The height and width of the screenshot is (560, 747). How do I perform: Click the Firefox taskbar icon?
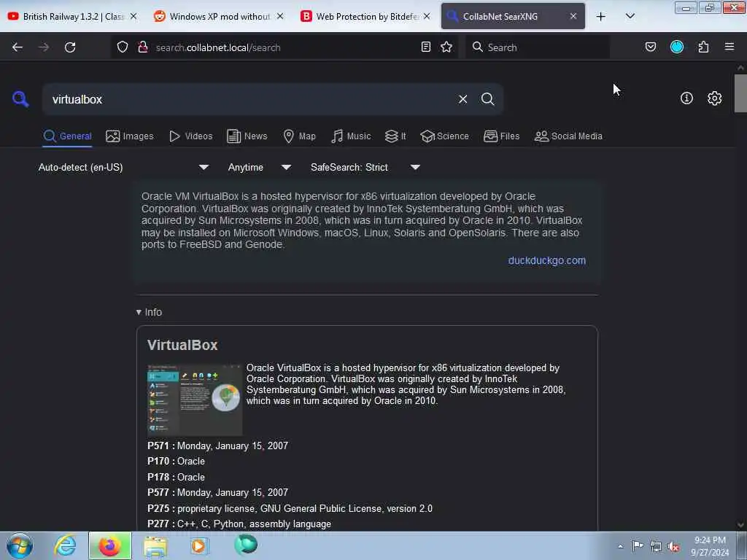[x=109, y=545]
